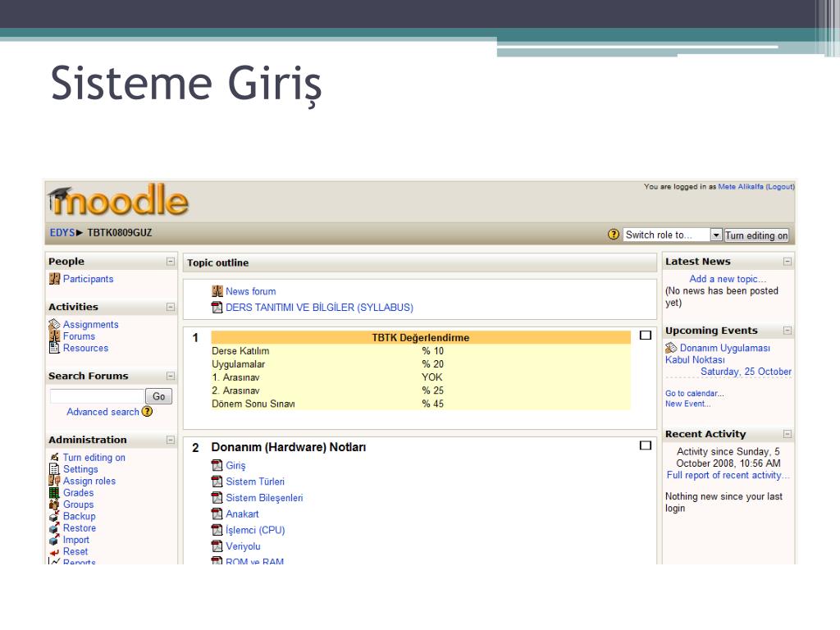Click the Backup icon
The width and height of the screenshot is (840, 630).
coord(54,516)
